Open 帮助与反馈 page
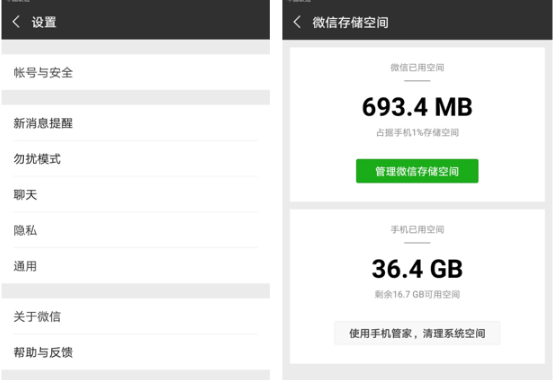The image size is (554, 380). tap(136, 352)
